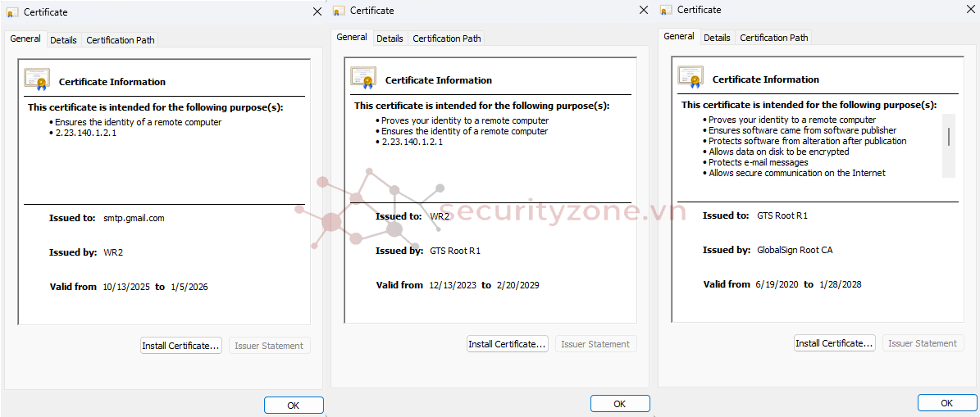Click the expiry date 2/20/2029
This screenshot has height=417, width=980.
pyautogui.click(x=518, y=285)
